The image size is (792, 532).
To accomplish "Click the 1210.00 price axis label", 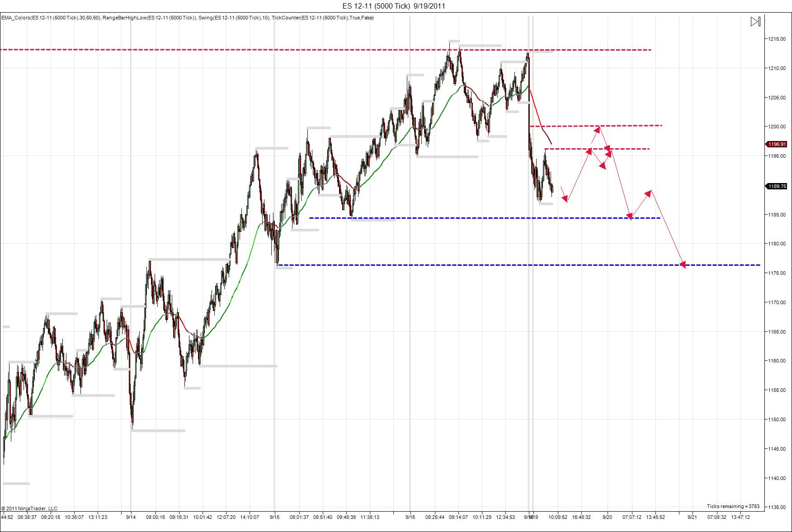I will point(777,68).
